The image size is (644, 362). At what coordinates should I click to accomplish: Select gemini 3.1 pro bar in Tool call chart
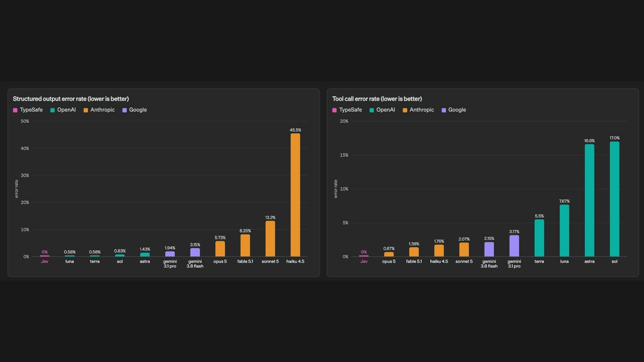514,246
